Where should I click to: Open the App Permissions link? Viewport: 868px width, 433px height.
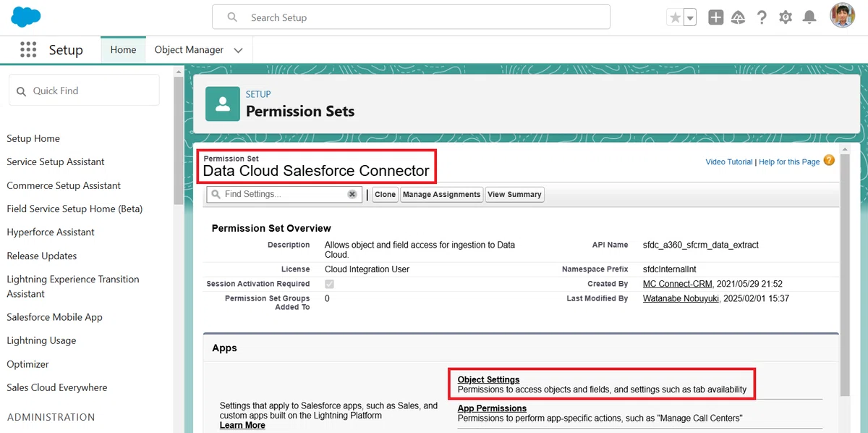tap(492, 408)
